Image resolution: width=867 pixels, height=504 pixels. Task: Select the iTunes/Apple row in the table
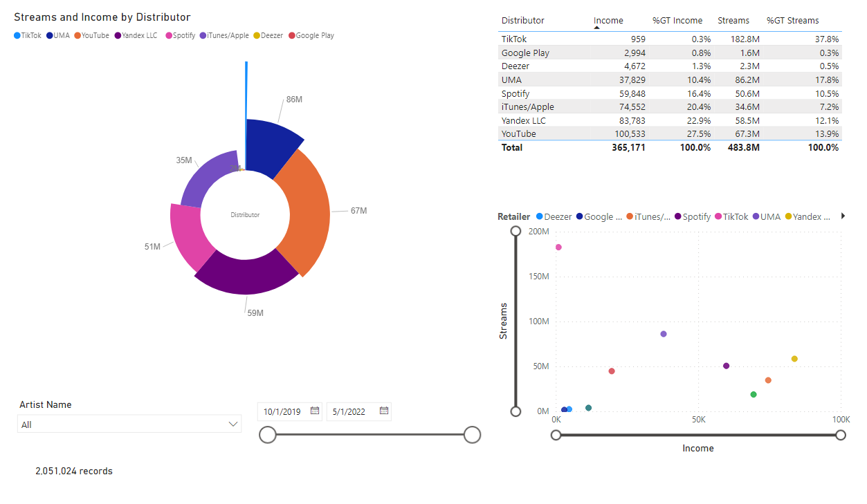pos(670,106)
